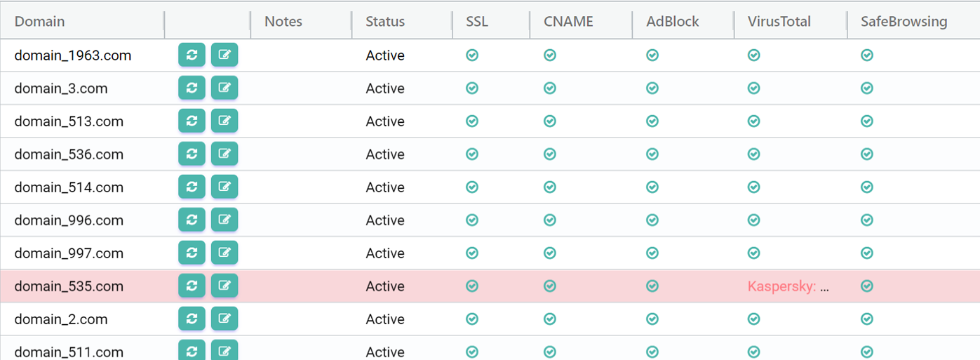
Task: Refresh the domain_535.com row
Action: 192,286
